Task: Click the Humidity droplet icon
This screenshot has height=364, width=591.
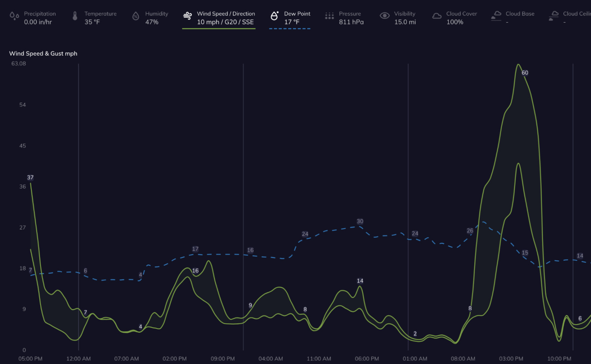Action: tap(136, 16)
